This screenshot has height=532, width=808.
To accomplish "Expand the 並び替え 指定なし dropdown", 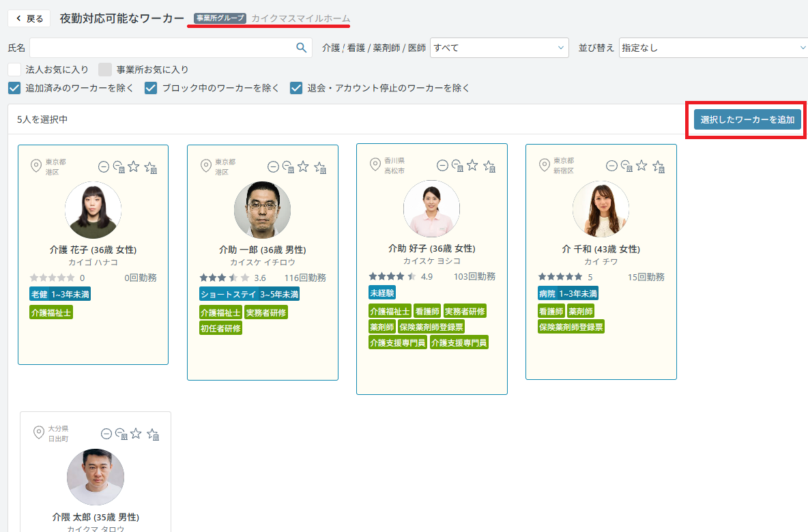I will pyautogui.click(x=713, y=48).
